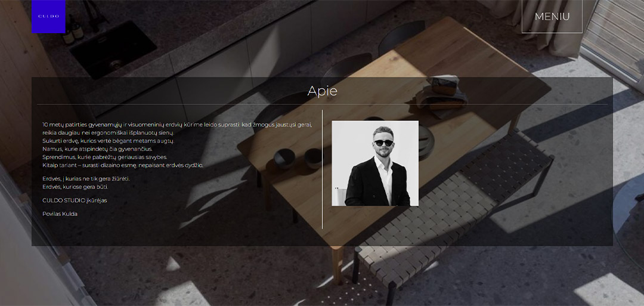Viewport: 644px width, 306px height.
Task: Click the line starting '10 metų patirties'
Action: [x=178, y=125]
